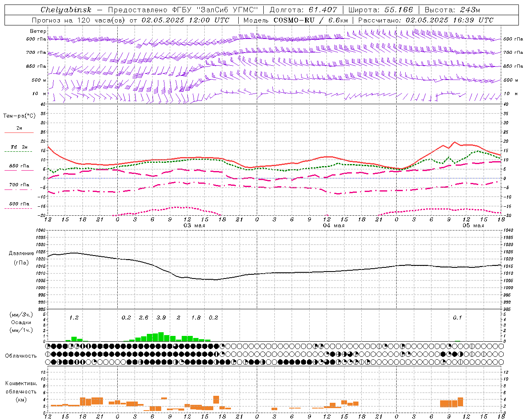Click the Модель COSMO-RU / 6.6км label

pos(295,20)
